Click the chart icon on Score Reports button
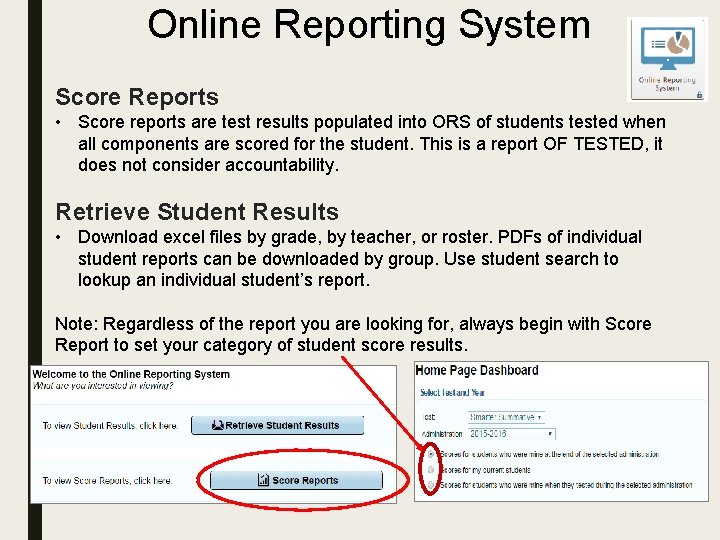The image size is (720, 540). click(263, 480)
